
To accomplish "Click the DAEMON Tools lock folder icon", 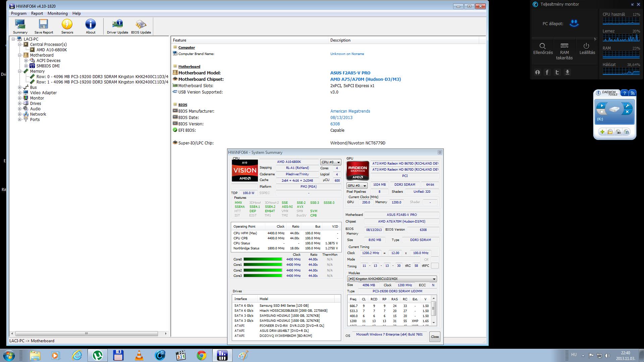I will tap(610, 132).
